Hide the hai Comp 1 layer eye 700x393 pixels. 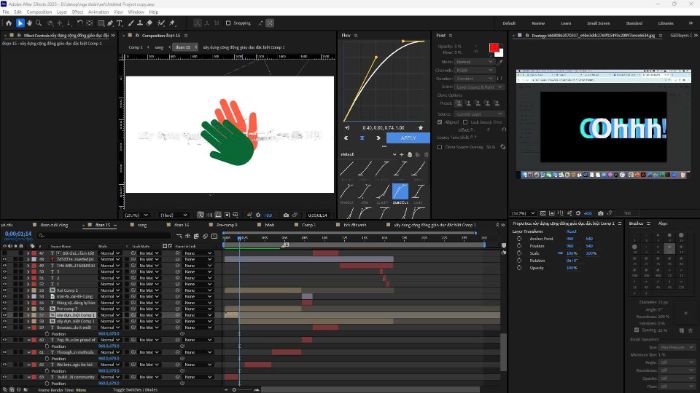point(4,290)
